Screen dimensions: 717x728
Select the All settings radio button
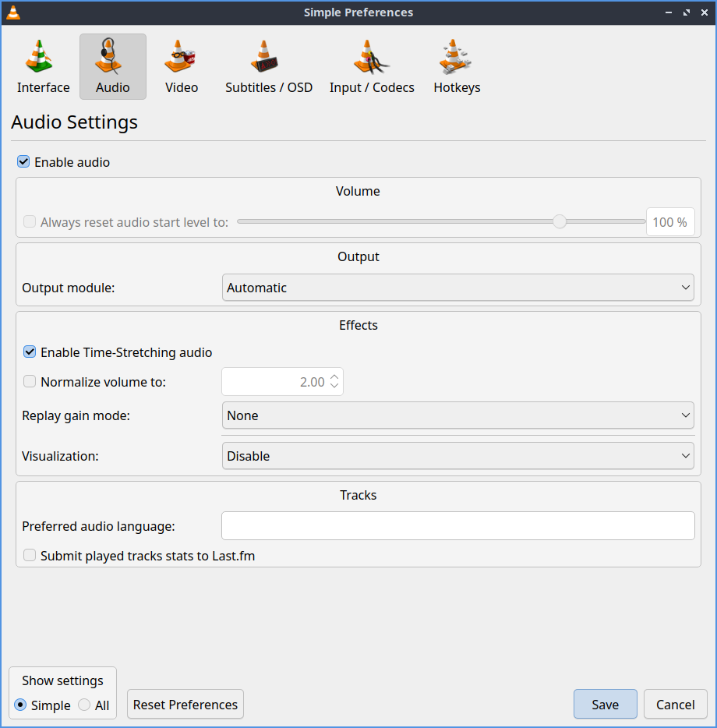tap(84, 705)
